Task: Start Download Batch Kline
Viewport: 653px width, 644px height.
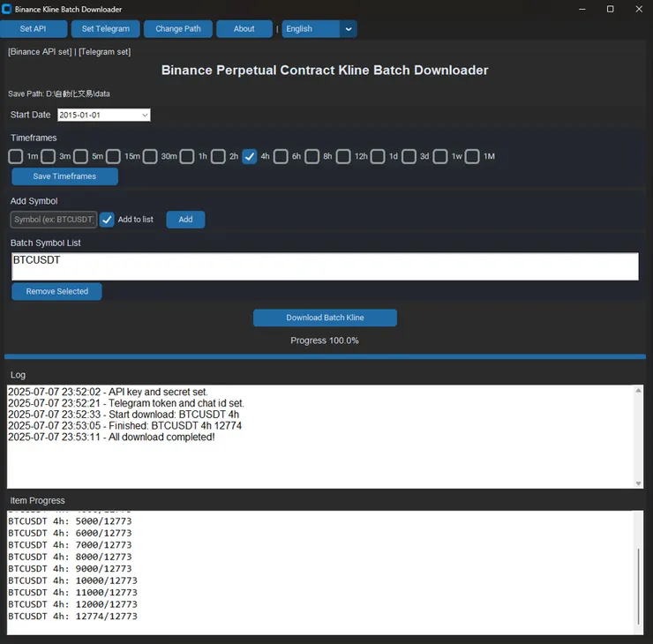Action: click(325, 318)
